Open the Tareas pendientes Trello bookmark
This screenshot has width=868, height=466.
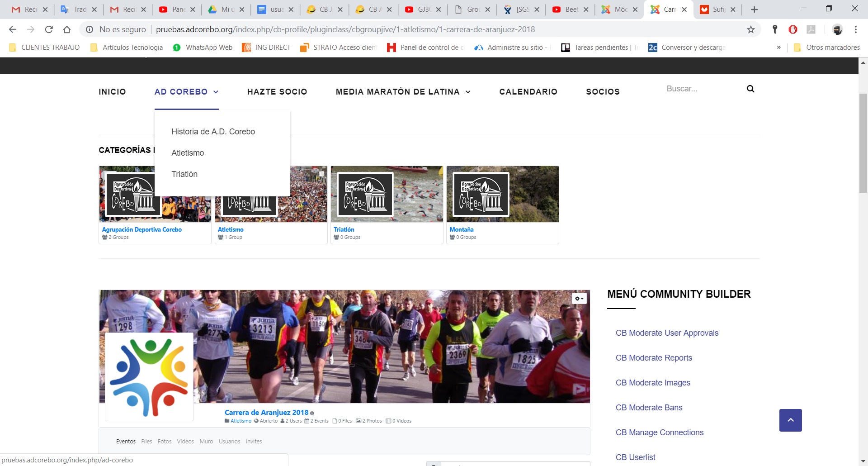tap(599, 48)
